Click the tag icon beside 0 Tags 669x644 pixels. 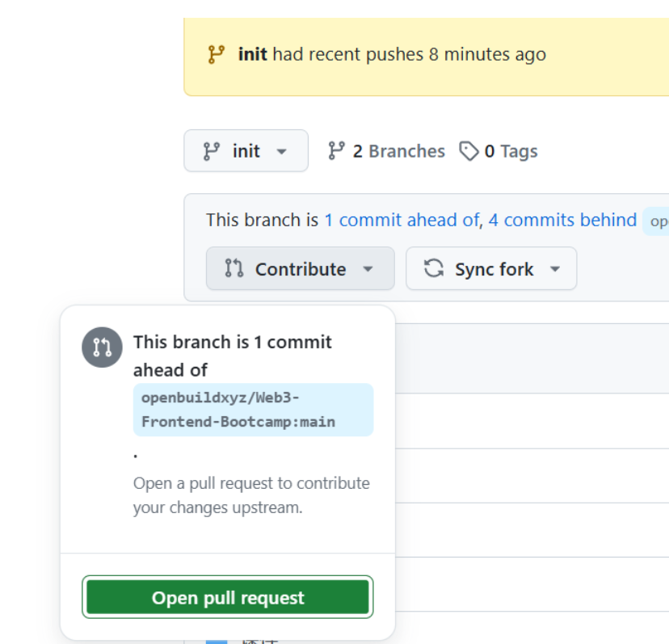point(469,151)
